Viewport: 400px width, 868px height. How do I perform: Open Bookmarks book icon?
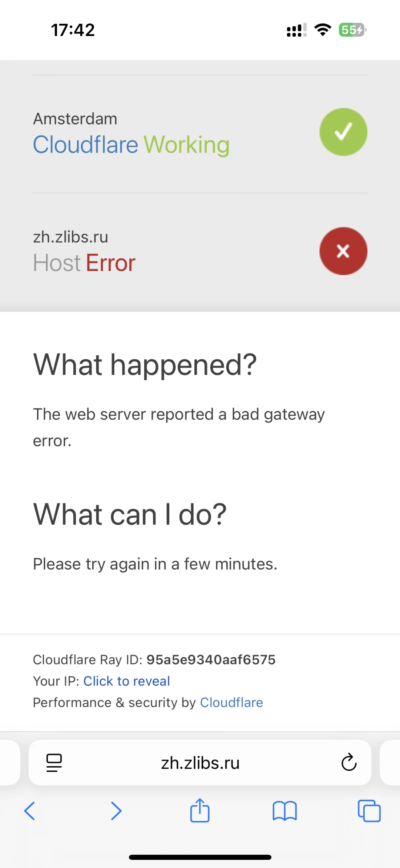click(284, 811)
